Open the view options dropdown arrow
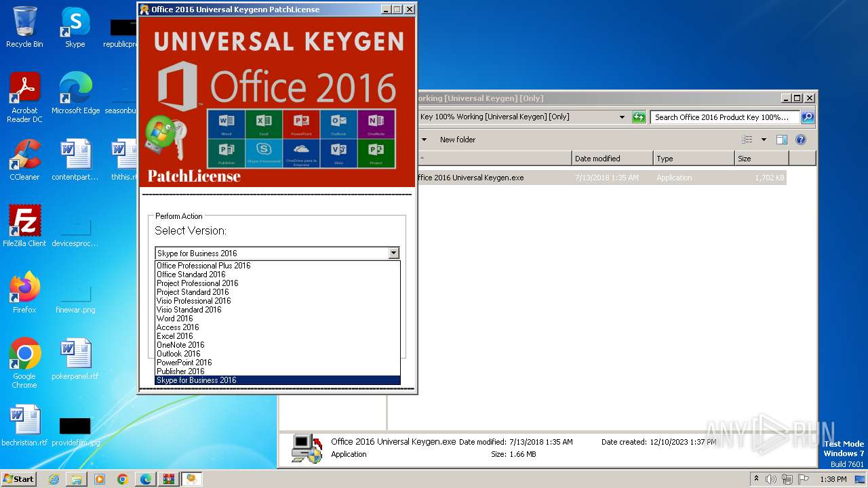This screenshot has width=868, height=488. pyautogui.click(x=764, y=140)
